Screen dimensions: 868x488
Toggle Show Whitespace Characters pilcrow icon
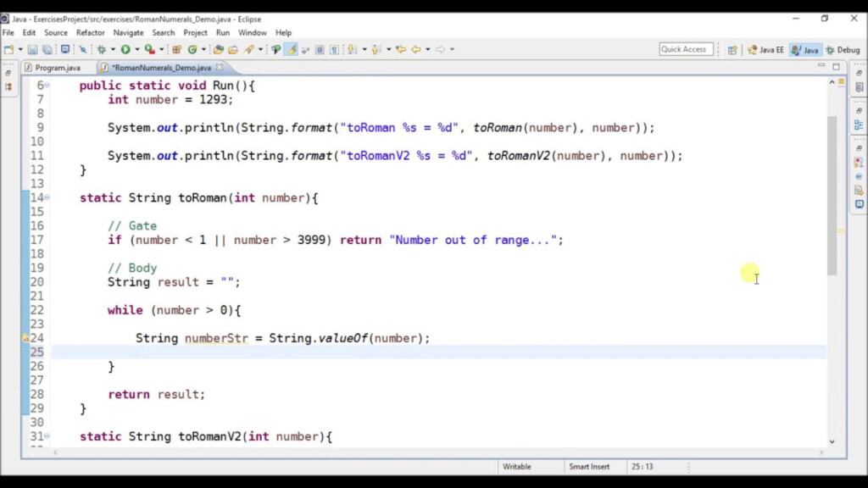[334, 50]
